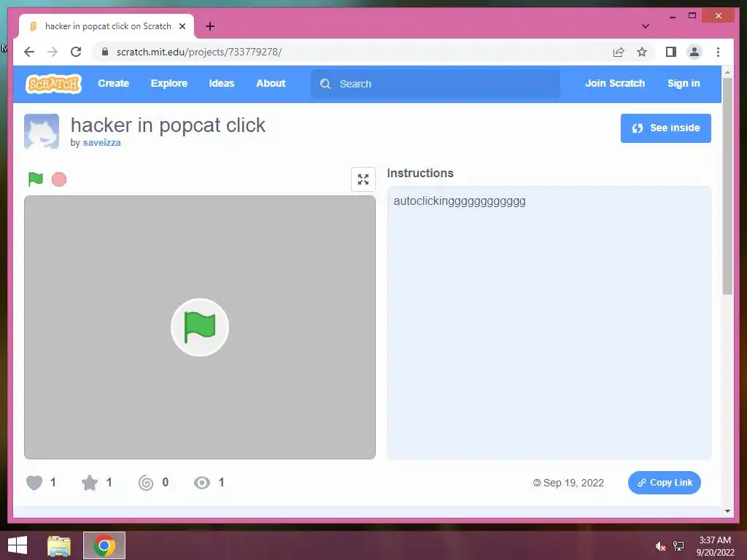Click the large green flag overlay

click(x=200, y=327)
